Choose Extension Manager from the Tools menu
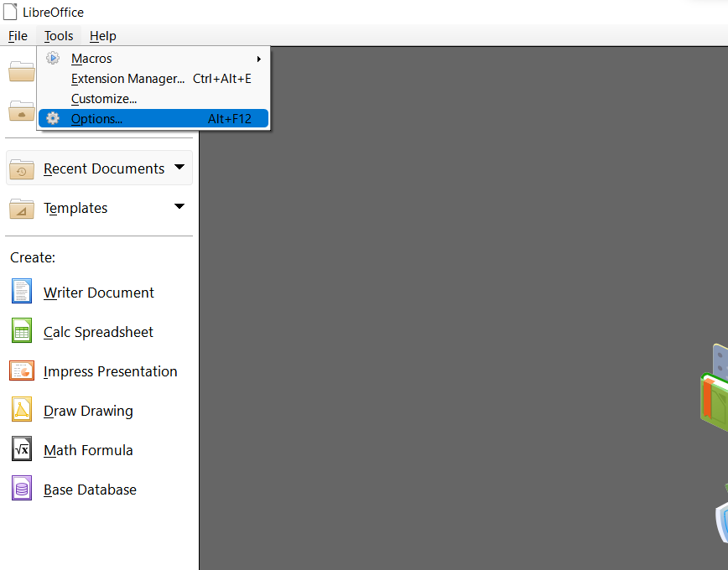Image resolution: width=728 pixels, height=570 pixels. [x=153, y=79]
